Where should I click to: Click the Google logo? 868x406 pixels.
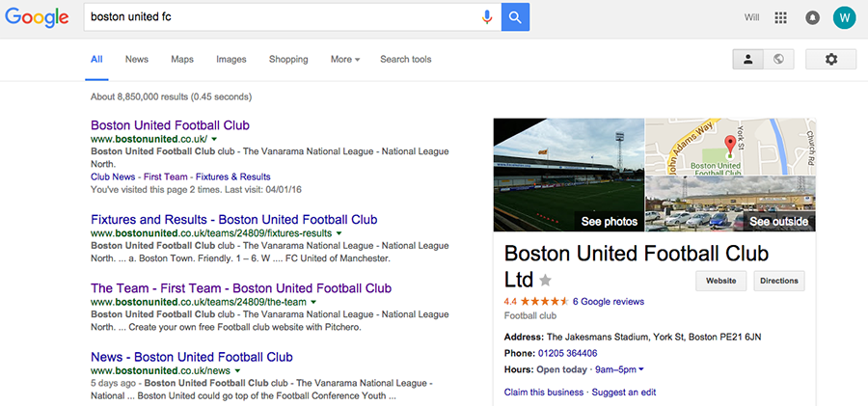[x=37, y=17]
